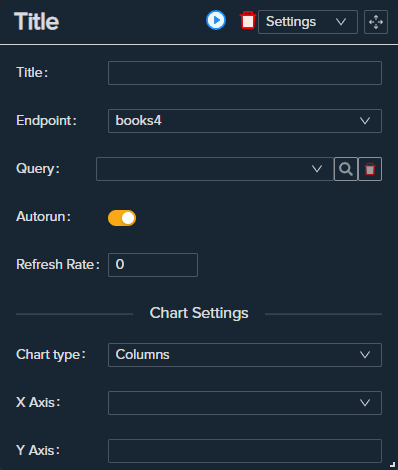The width and height of the screenshot is (398, 470).
Task: Clear query with the small trash icon
Action: click(x=370, y=169)
